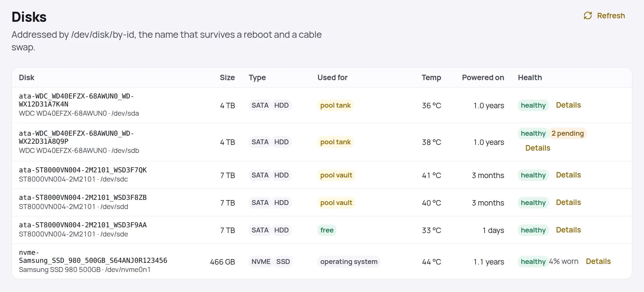Click the 466 GB size cell

pos(222,262)
